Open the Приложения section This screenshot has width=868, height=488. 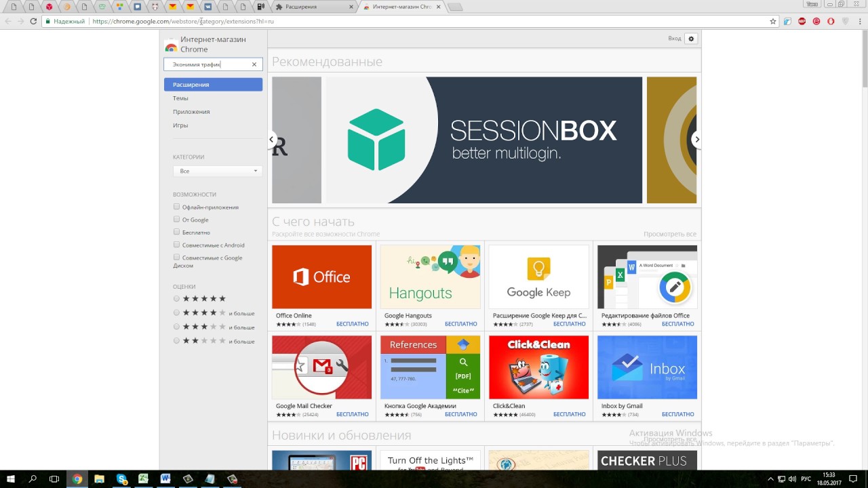point(191,112)
